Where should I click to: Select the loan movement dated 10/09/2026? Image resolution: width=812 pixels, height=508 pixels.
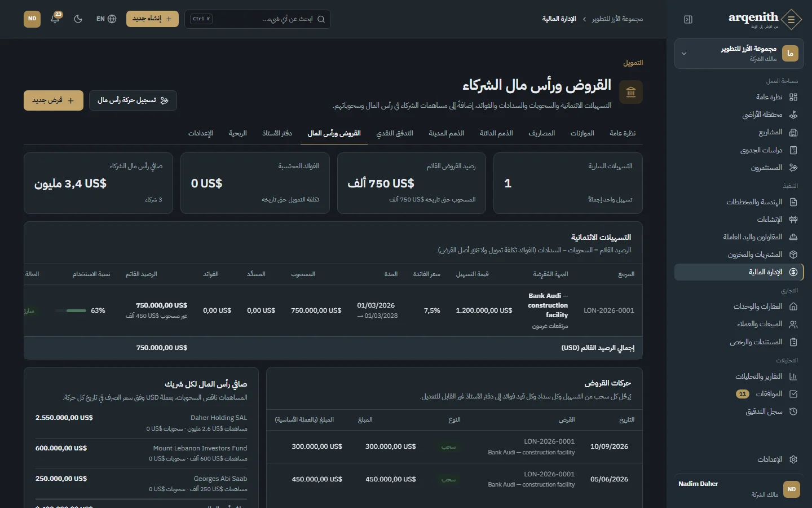454,447
